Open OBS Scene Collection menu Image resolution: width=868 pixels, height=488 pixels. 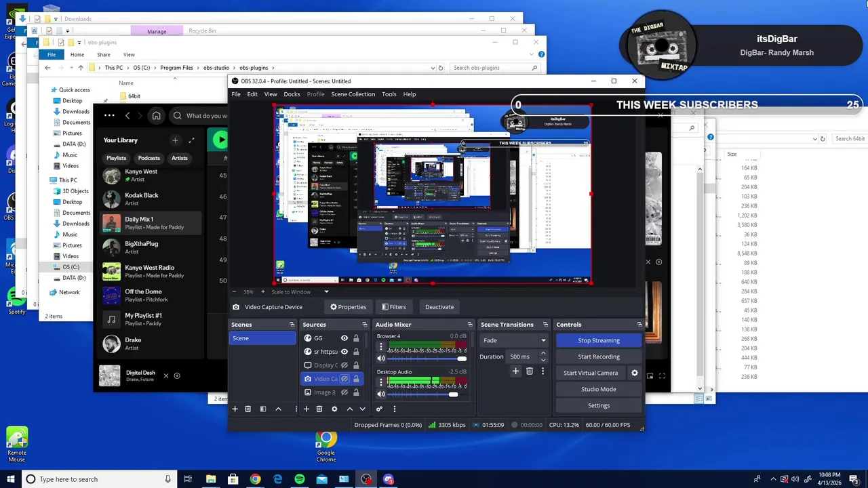pyautogui.click(x=353, y=94)
